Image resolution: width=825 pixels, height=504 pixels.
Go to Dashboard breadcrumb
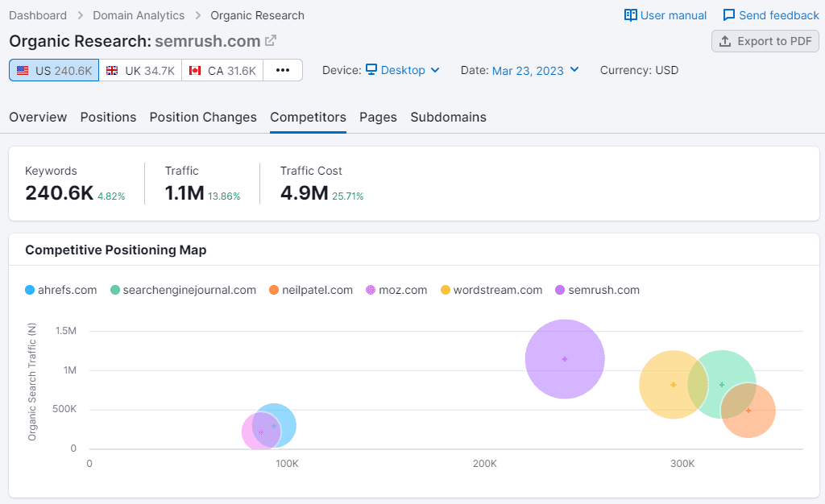point(38,15)
